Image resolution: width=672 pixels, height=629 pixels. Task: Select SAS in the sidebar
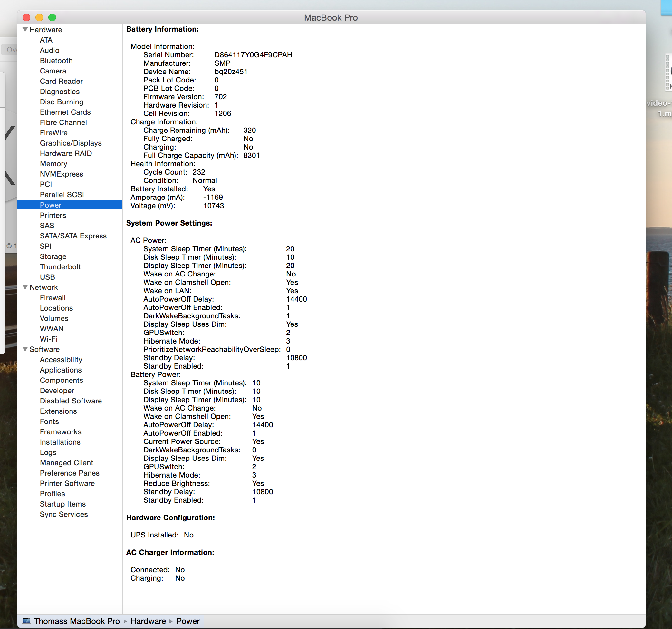[47, 226]
